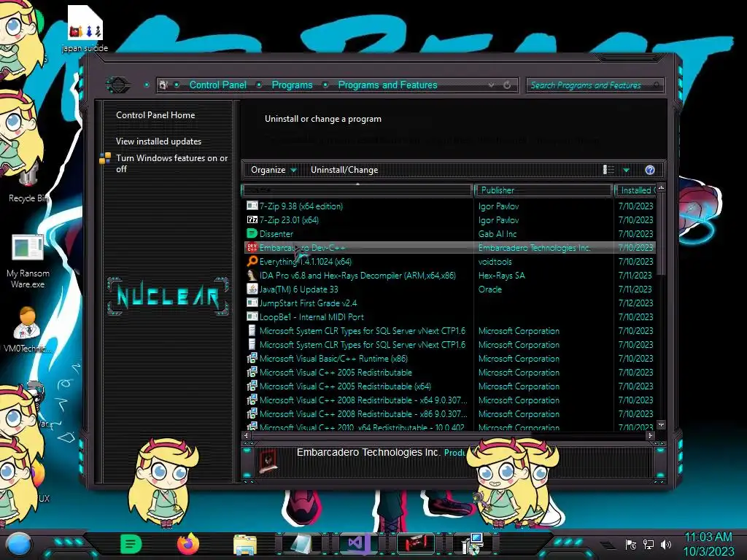Screen dimensions: 747x560
Task: Open the red TIE-fighter taskbar app
Action: 415,544
